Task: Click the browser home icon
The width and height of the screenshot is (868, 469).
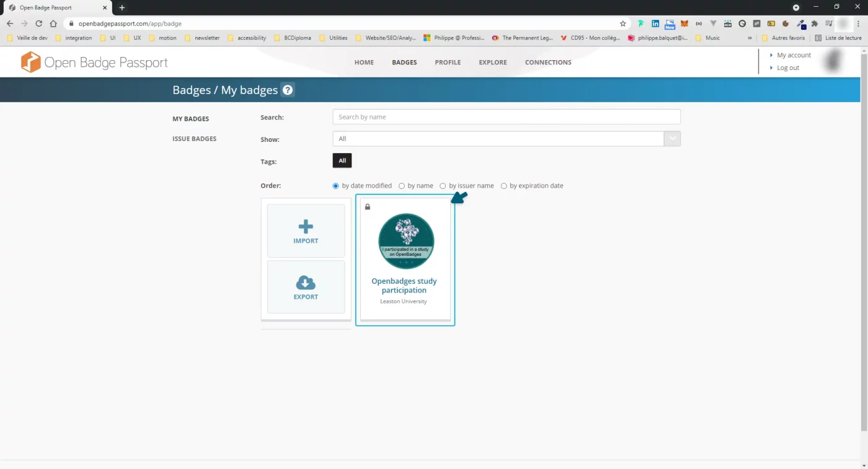Action: (x=53, y=24)
